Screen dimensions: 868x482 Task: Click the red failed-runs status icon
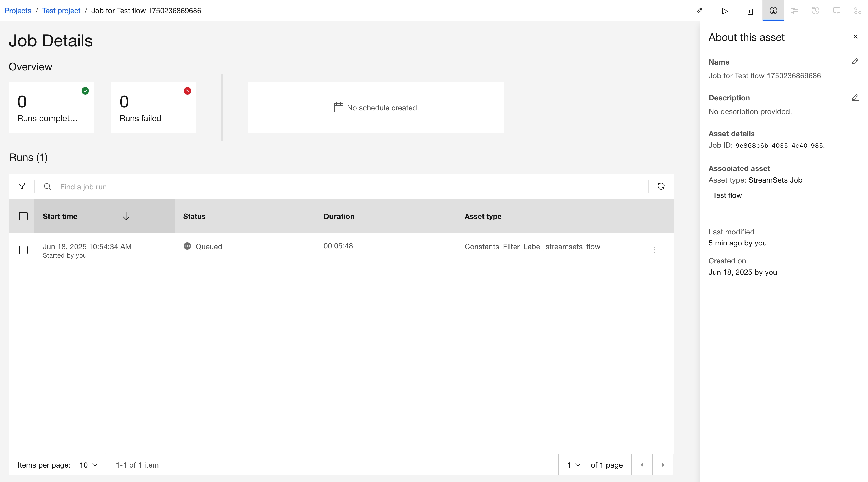(x=187, y=91)
